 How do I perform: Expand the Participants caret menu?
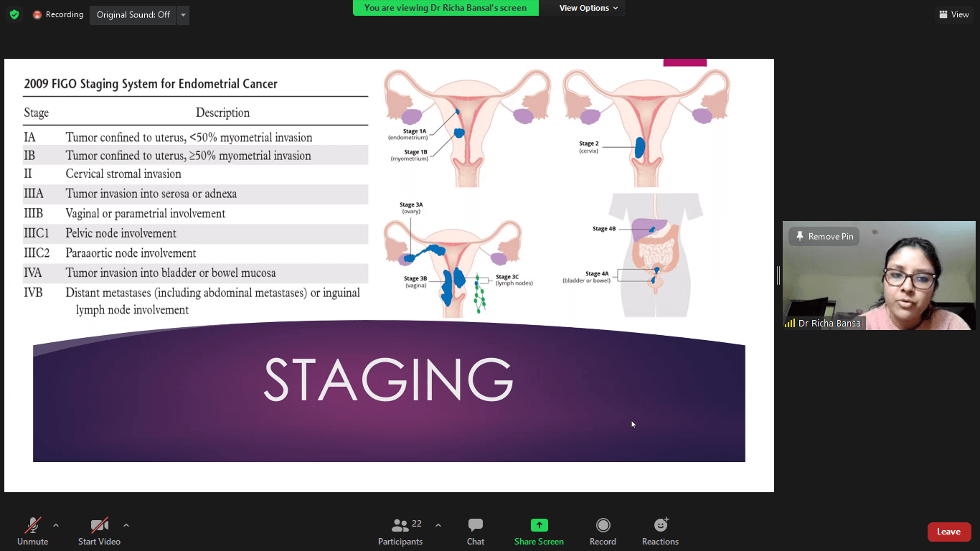click(438, 525)
